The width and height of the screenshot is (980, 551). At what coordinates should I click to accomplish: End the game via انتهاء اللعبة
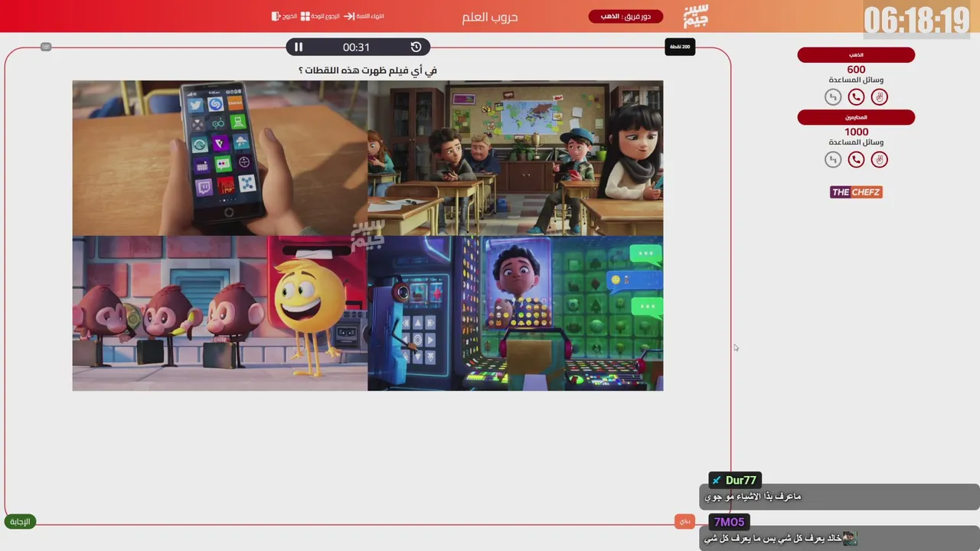(364, 16)
